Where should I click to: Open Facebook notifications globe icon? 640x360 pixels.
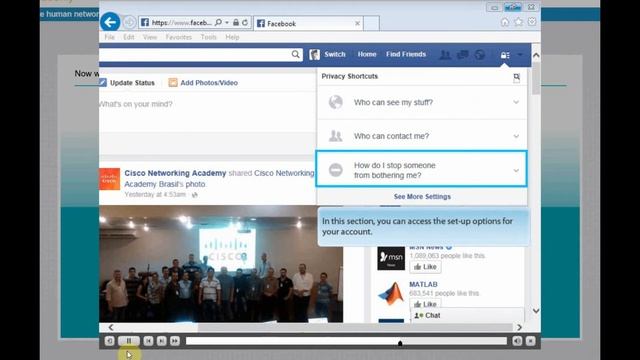point(480,55)
